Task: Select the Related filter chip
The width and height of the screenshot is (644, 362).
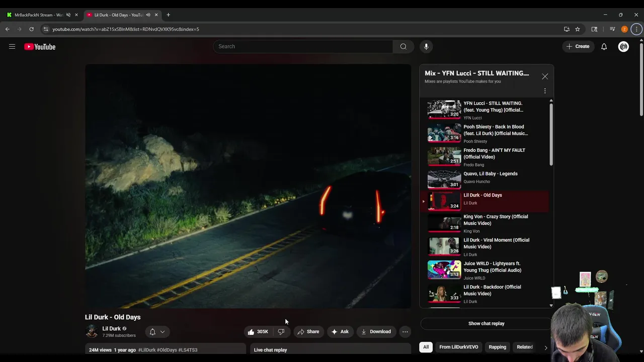Action: (524, 347)
